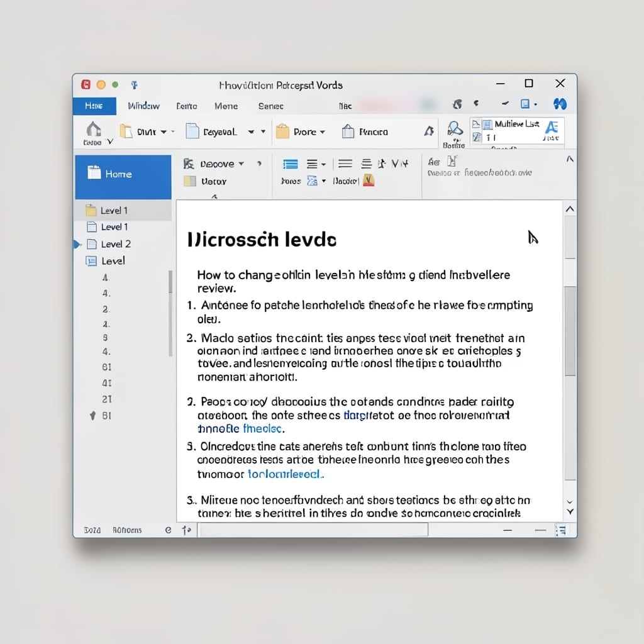The image size is (644, 644).
Task: Select the Home header in the sidebar
Action: tap(123, 177)
